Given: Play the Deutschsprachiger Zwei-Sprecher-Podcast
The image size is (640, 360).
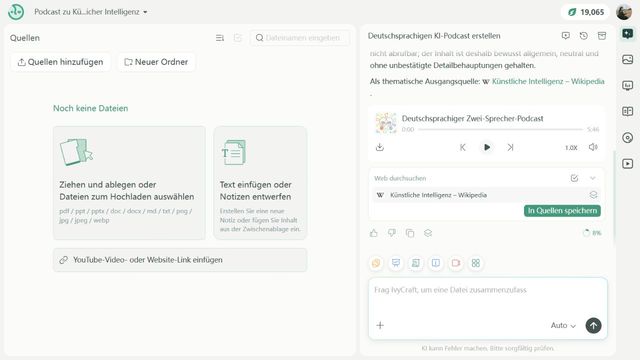Looking at the screenshot, I should [487, 147].
